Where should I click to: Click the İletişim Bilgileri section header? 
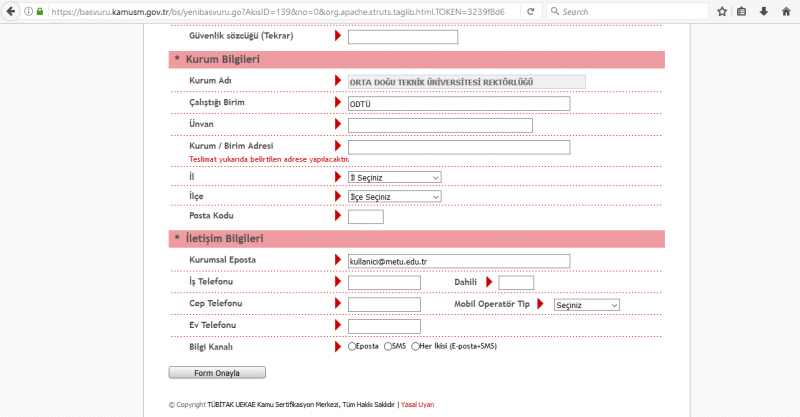click(416, 239)
